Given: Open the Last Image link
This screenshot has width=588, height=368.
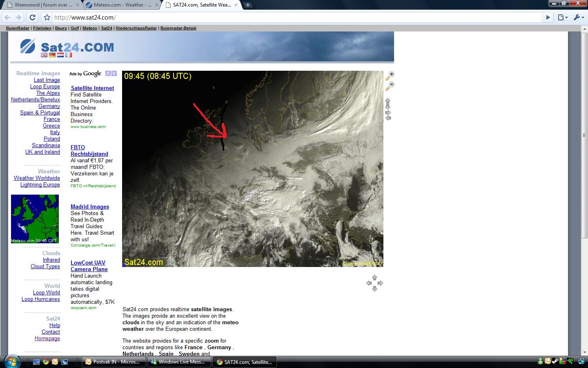Looking at the screenshot, I should pyautogui.click(x=47, y=80).
